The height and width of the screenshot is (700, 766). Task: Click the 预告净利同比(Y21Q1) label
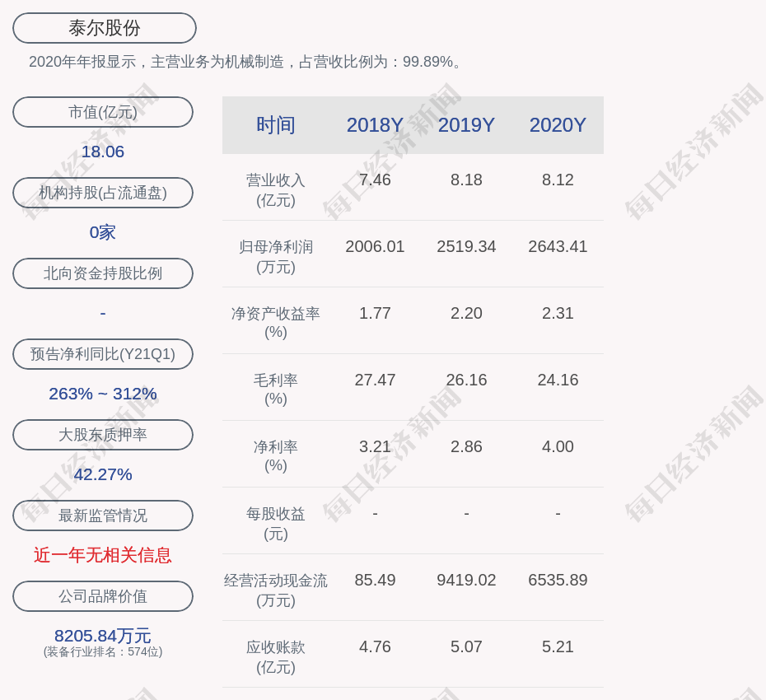[103, 354]
